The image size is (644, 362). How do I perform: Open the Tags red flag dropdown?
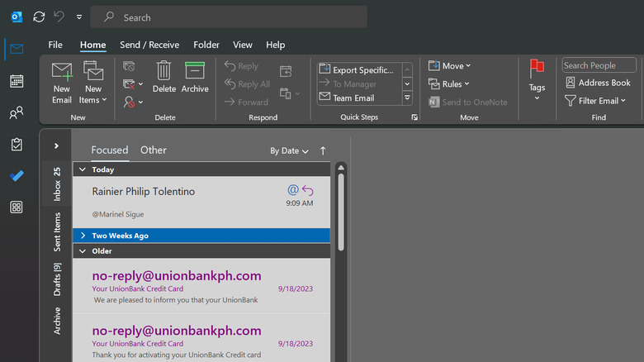pos(537,80)
